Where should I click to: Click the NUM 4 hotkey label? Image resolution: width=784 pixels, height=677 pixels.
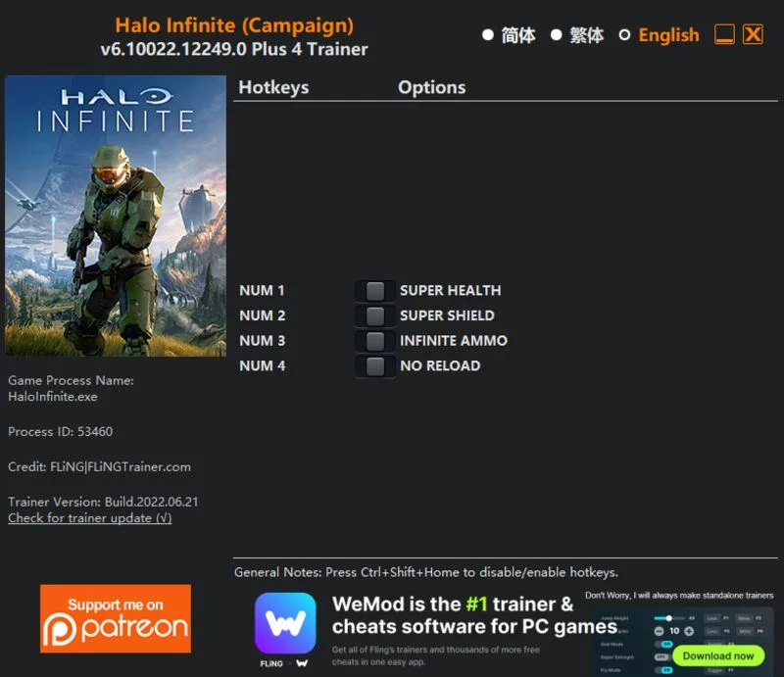tap(263, 366)
